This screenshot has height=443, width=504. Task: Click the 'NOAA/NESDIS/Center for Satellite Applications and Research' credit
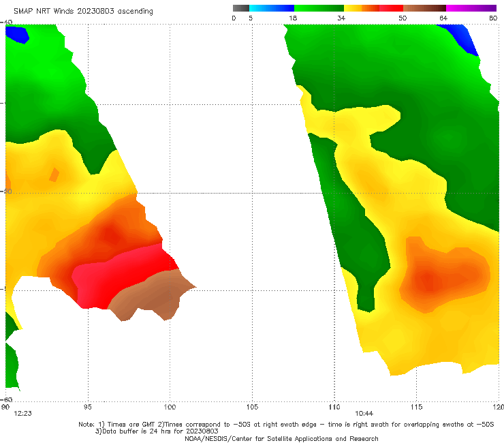click(281, 438)
